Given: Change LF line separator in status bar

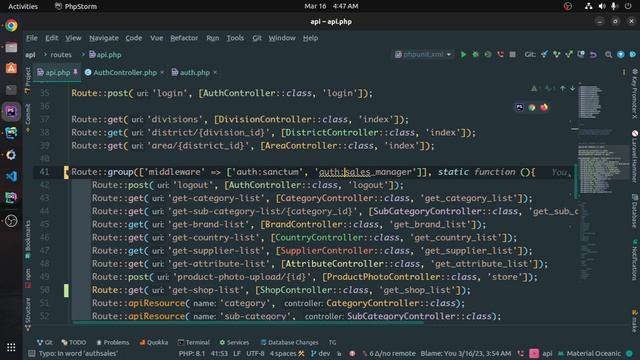Looking at the screenshot, I should pos(237,353).
